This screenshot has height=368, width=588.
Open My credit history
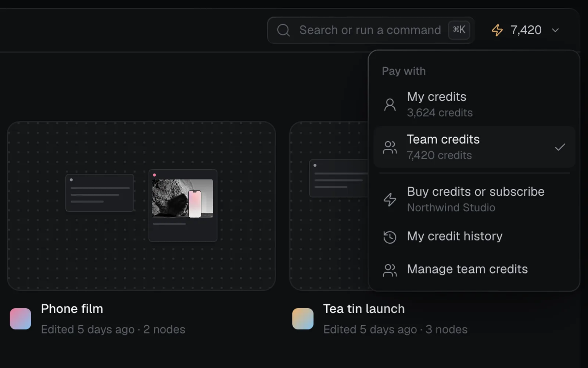pyautogui.click(x=474, y=237)
